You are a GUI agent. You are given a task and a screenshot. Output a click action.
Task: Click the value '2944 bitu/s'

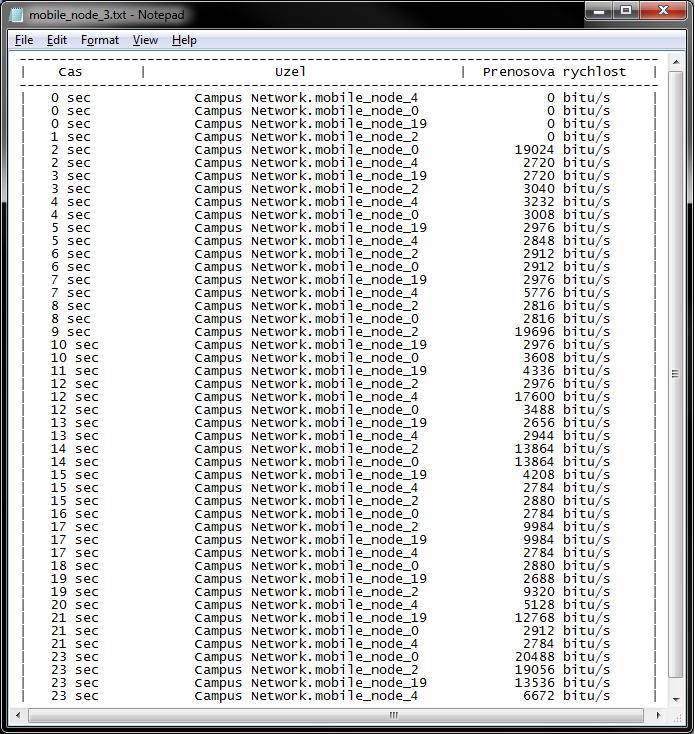(x=566, y=436)
